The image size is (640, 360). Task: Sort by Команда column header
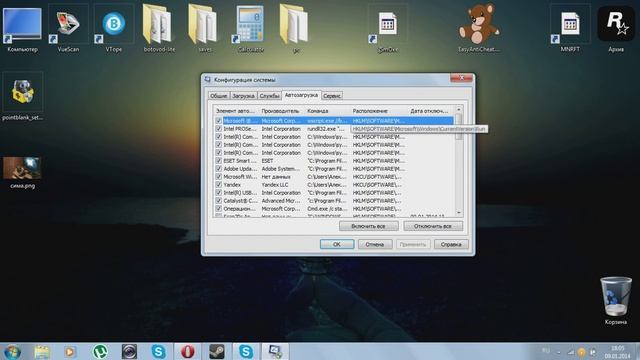coord(327,111)
